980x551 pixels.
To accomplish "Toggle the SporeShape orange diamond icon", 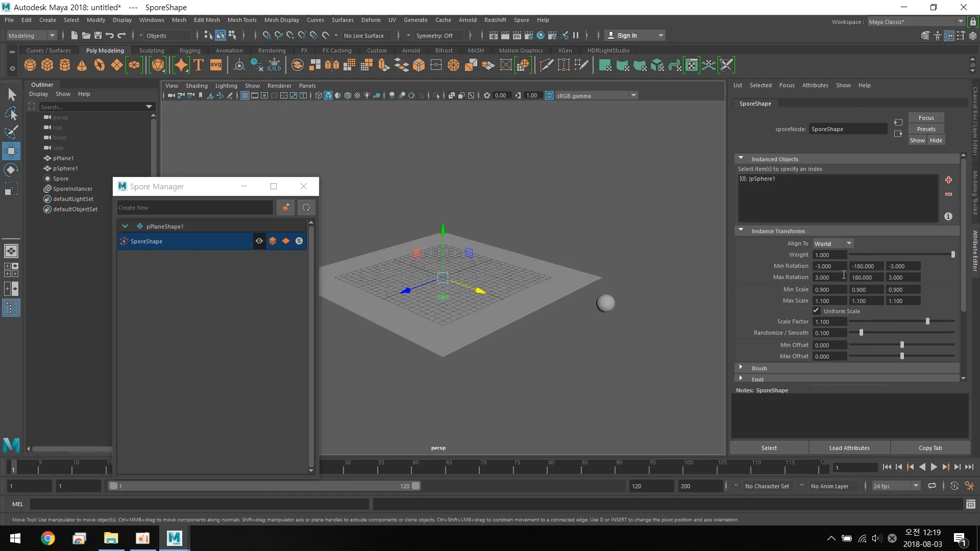I will (286, 241).
